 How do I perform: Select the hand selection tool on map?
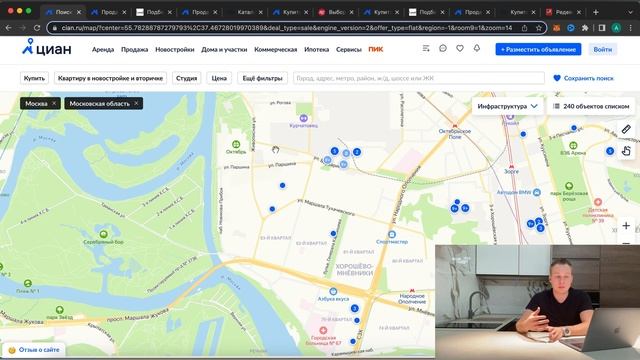click(626, 151)
